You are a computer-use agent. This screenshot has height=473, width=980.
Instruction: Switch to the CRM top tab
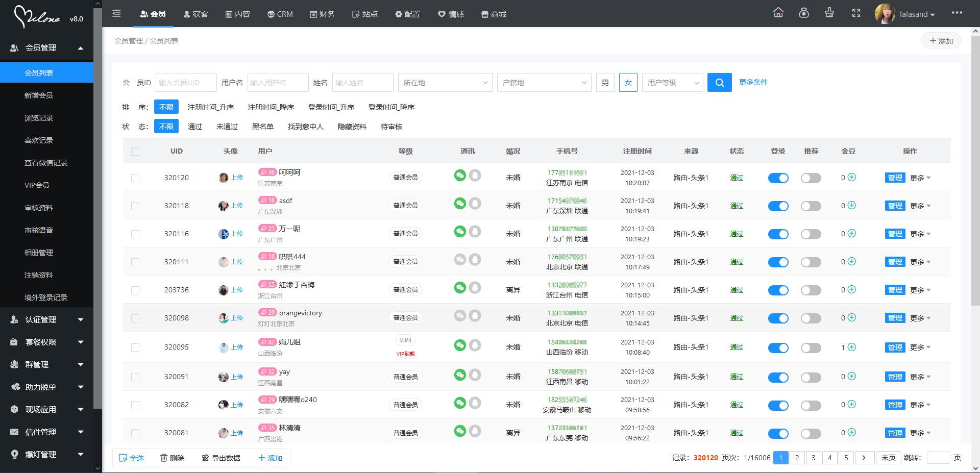280,14
